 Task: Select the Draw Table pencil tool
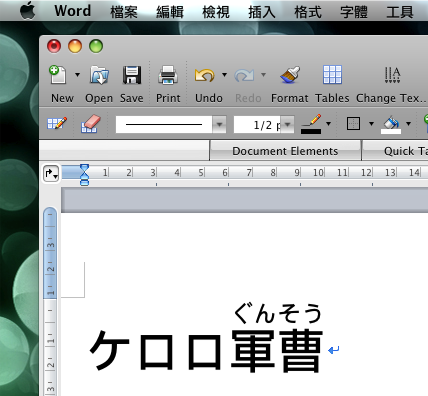(57, 124)
